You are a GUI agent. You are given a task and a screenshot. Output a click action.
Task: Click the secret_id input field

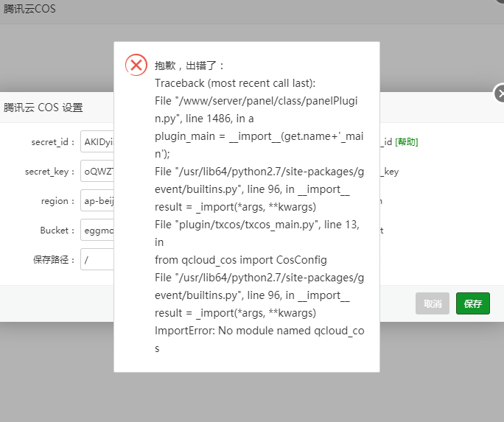tap(97, 141)
